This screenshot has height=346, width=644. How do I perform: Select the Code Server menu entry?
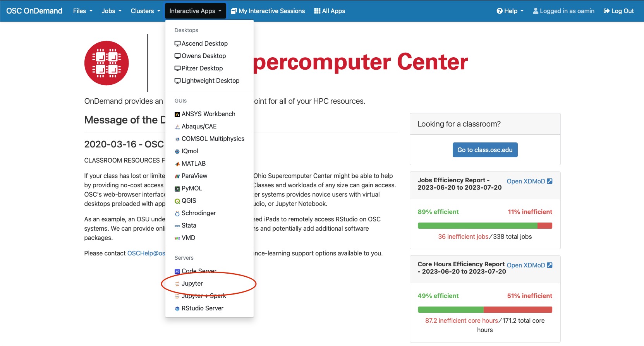click(210, 271)
